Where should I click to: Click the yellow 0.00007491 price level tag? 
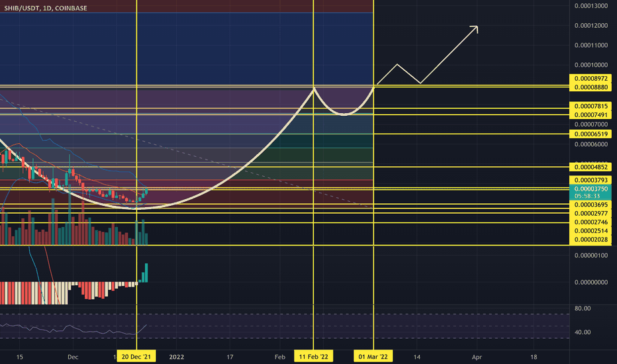[x=591, y=115]
